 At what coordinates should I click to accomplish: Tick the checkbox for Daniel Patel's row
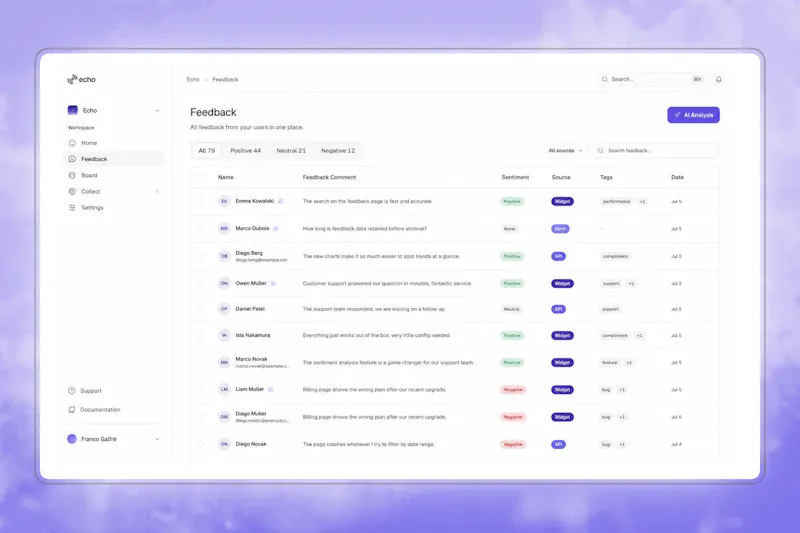[200, 309]
